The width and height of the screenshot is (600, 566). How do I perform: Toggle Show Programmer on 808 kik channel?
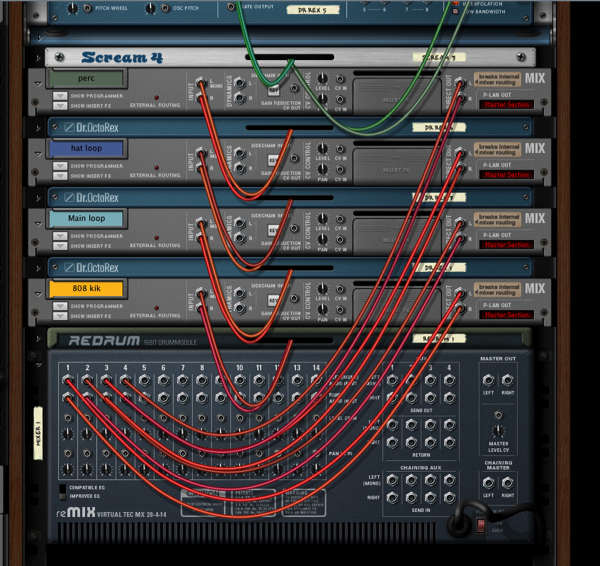(x=60, y=306)
